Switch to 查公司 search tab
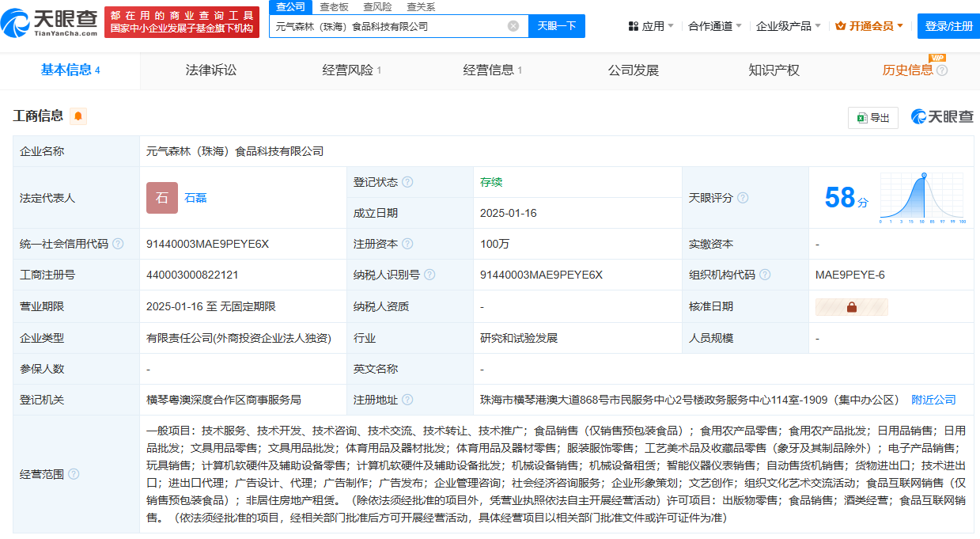Image resolution: width=980 pixels, height=539 pixels. coord(290,6)
